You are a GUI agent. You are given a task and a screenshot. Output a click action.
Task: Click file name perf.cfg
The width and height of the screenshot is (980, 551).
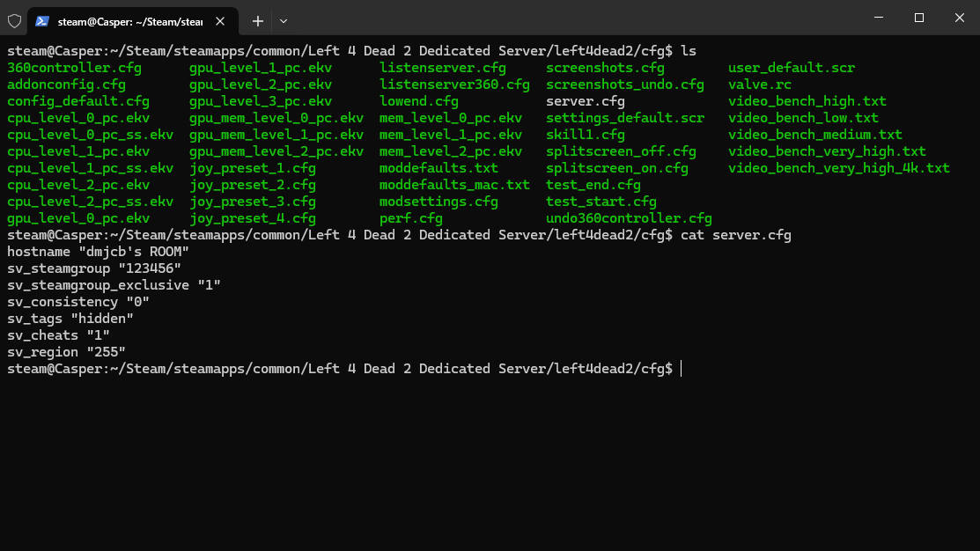(x=410, y=218)
